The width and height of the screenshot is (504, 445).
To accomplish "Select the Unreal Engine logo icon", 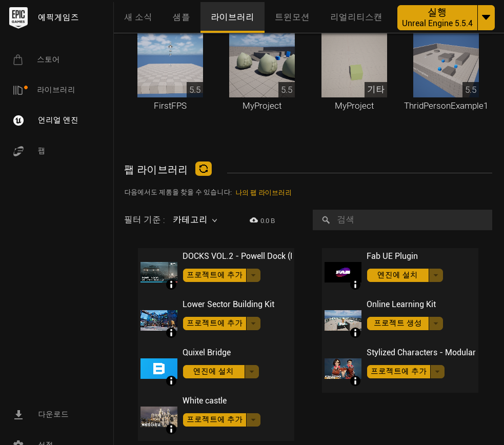I will (18, 120).
